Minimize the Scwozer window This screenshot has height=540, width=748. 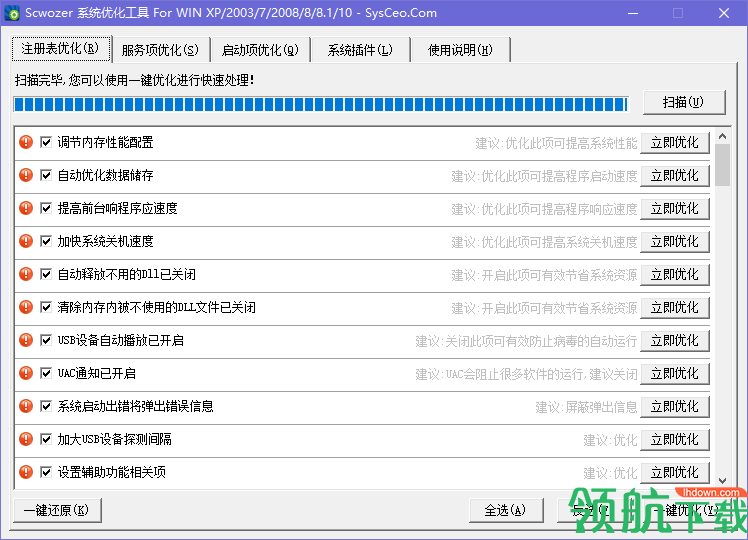633,13
